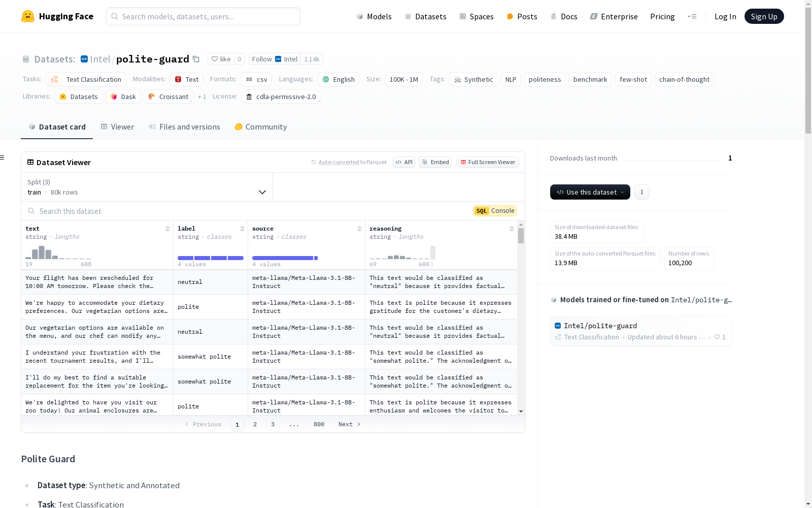Open the Datasets menu item
812x508 pixels.
pyautogui.click(x=425, y=16)
